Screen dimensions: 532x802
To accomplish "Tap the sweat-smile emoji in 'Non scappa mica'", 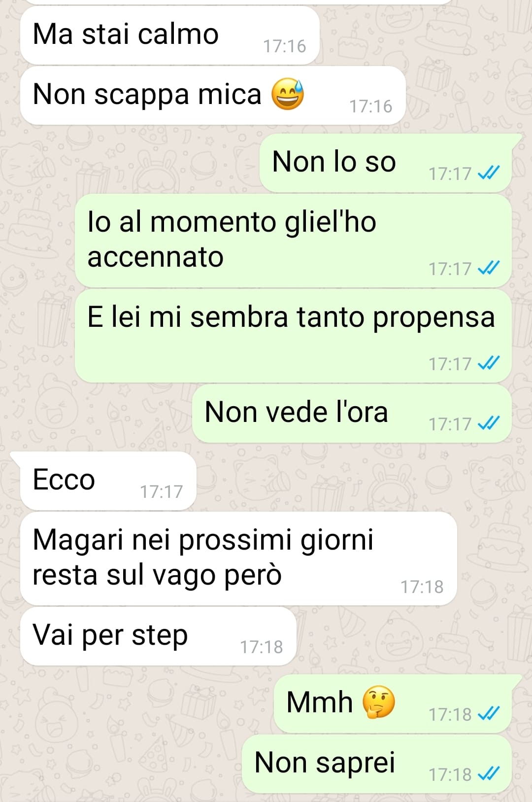I will coord(288,94).
